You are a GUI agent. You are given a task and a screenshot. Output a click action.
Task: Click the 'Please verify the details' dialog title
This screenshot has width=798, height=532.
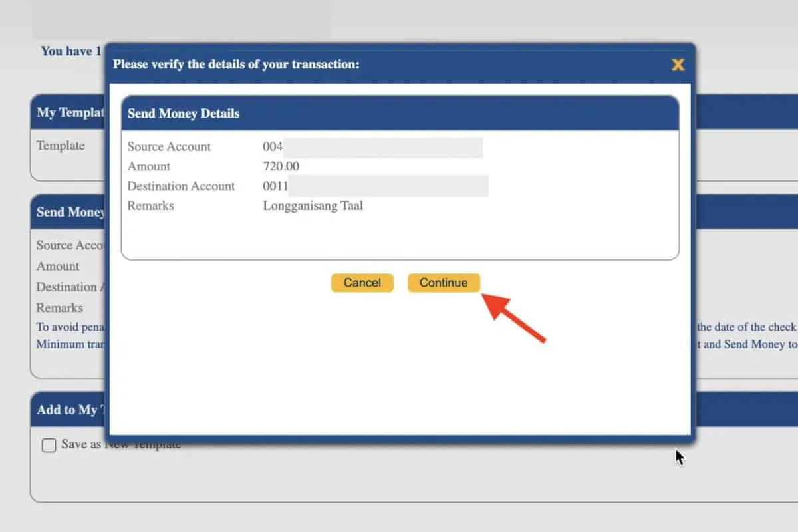[236, 65]
